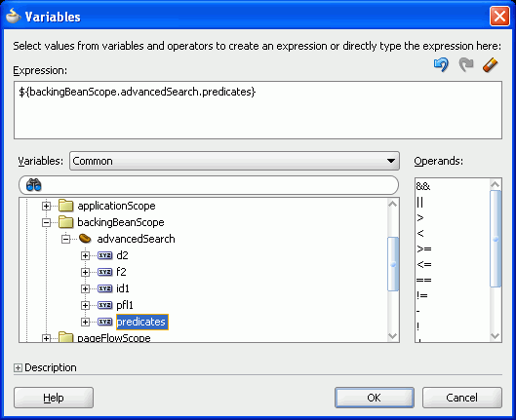This screenshot has height=420, width=516.
Task: Select the pfl1 variable
Action: pyautogui.click(x=125, y=305)
